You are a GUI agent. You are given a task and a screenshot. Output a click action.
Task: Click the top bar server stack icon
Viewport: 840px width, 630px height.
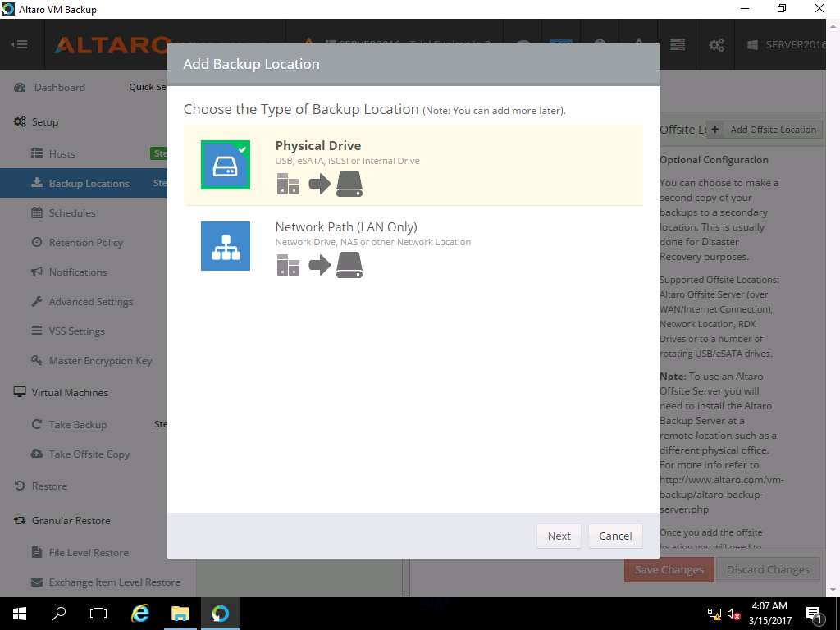(678, 44)
